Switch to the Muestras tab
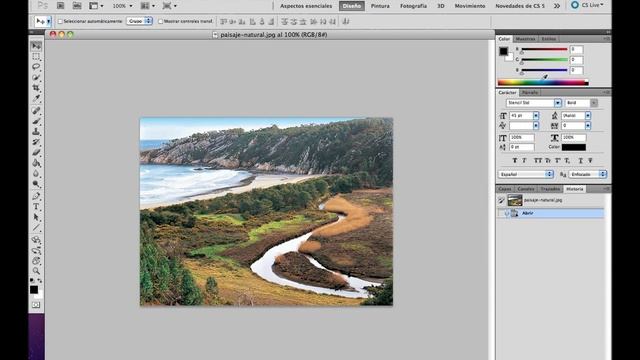Image resolution: width=640 pixels, height=360 pixels. (x=525, y=39)
